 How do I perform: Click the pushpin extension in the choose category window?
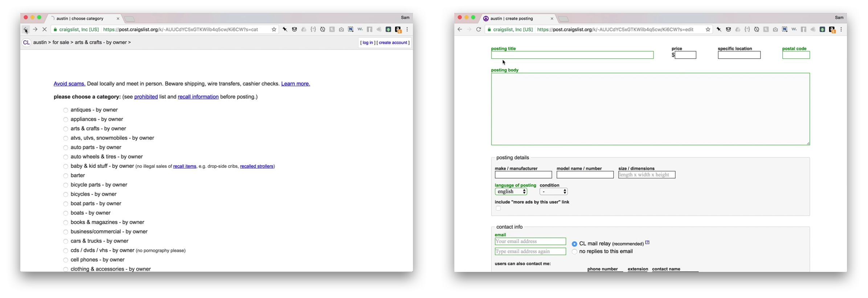coord(285,29)
